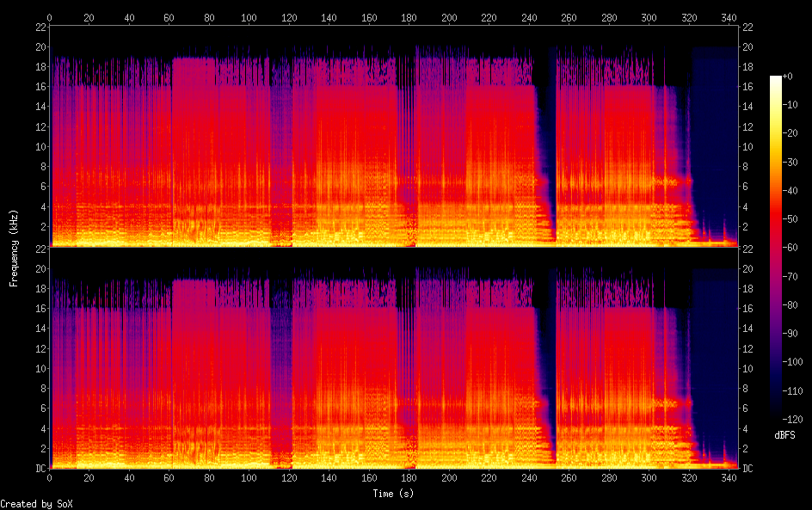Click the dBFS color scale bar
Screen dimensions: 812x510
775,248
